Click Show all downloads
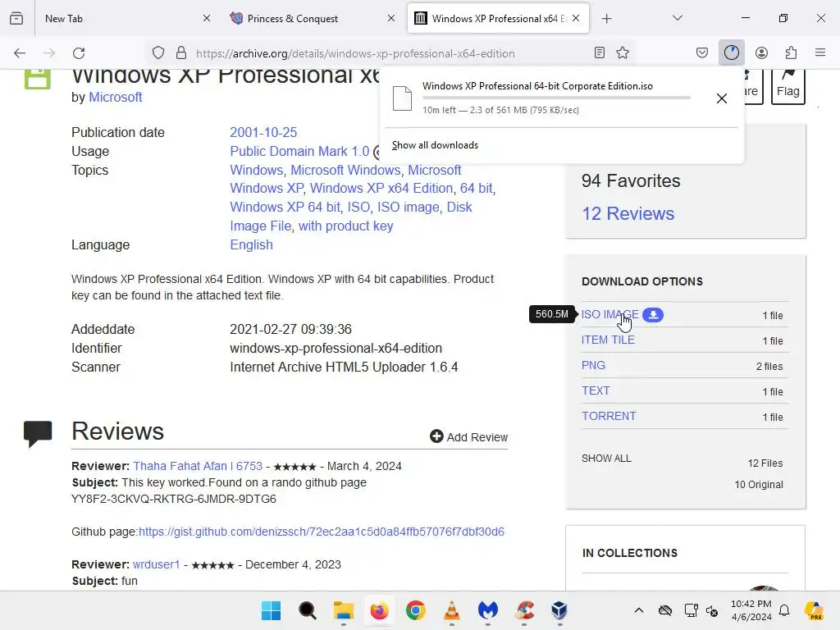The width and height of the screenshot is (840, 630). 435,145
